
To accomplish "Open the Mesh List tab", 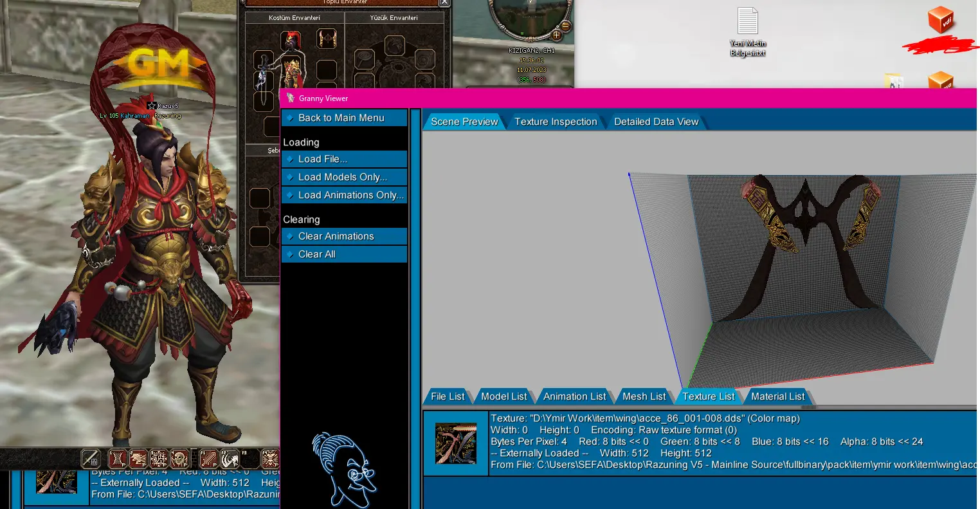I will click(644, 396).
